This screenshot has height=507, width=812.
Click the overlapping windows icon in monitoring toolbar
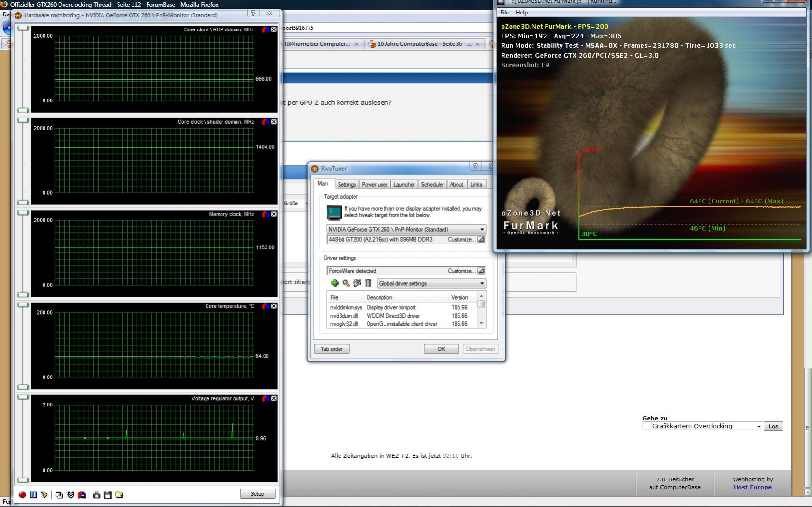(59, 494)
